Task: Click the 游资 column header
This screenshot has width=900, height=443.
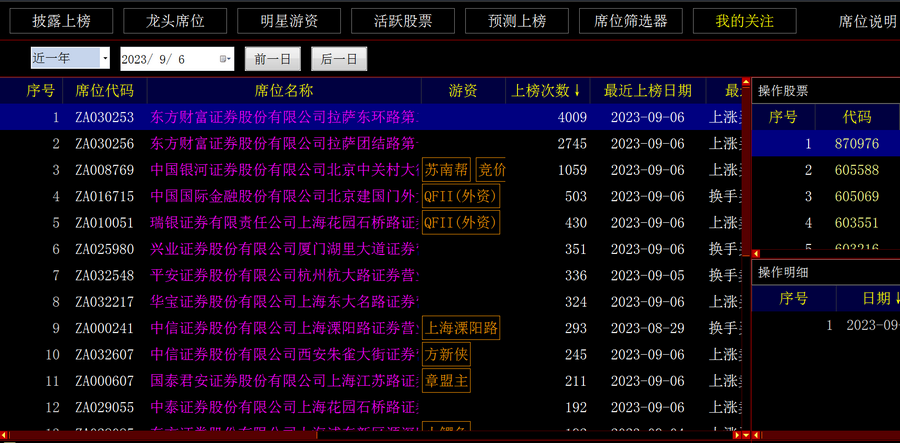Action: point(463,91)
